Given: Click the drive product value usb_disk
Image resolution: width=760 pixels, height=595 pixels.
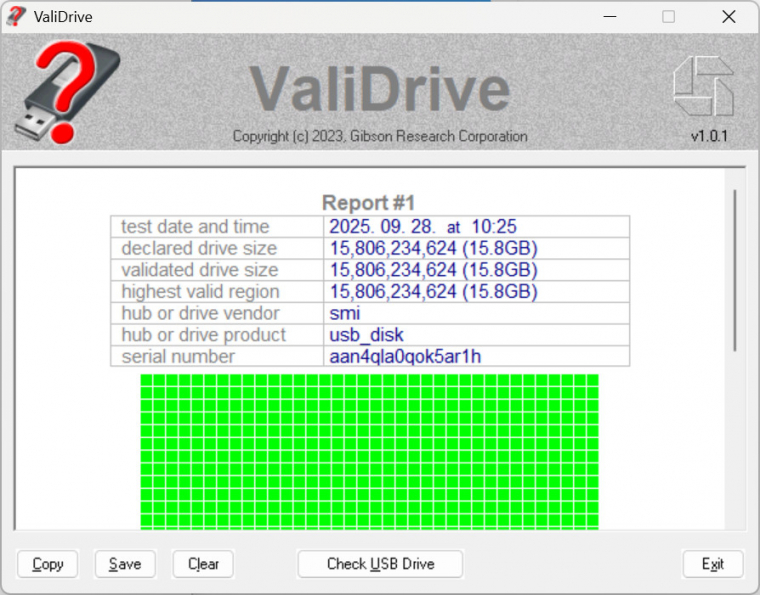Looking at the screenshot, I should click(366, 335).
